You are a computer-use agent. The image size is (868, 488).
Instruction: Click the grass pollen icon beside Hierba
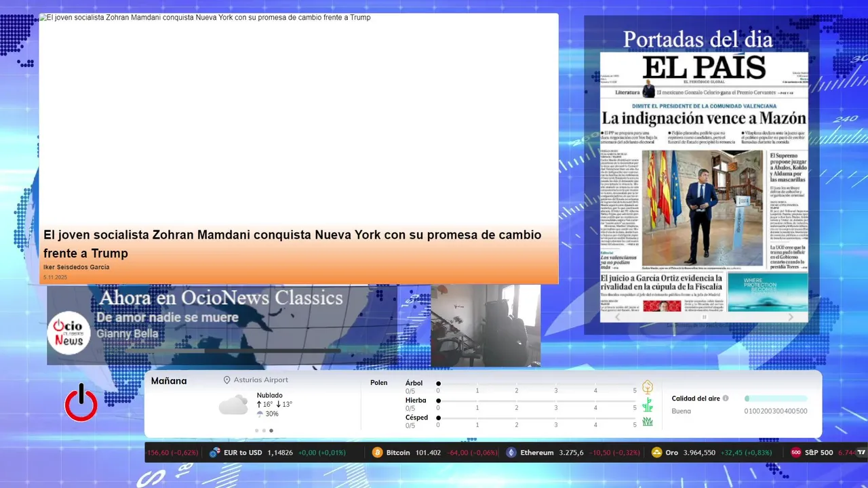click(x=648, y=405)
